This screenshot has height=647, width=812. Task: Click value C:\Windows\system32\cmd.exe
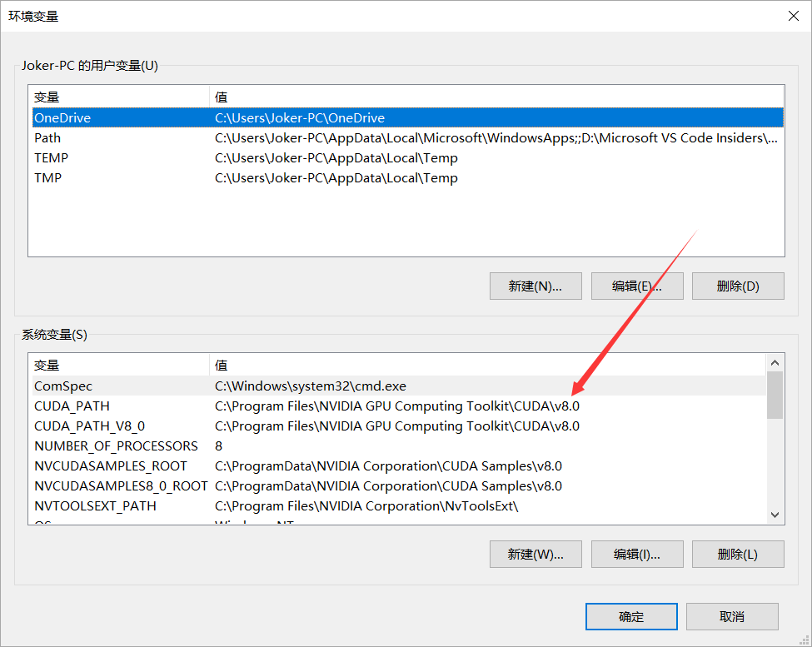(311, 386)
